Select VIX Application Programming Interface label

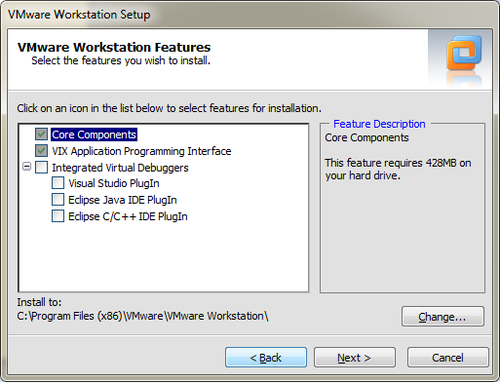[141, 151]
